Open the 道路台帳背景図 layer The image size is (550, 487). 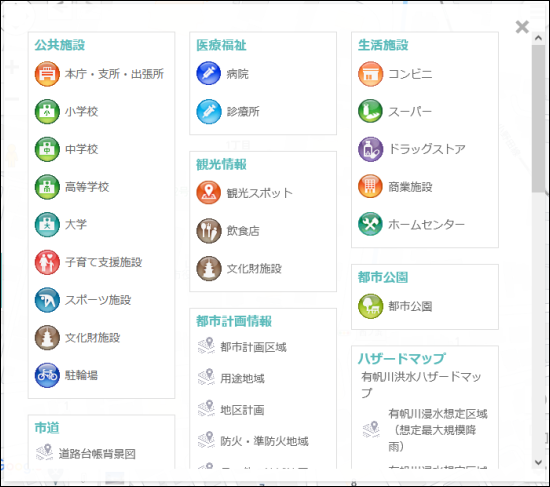tap(86, 454)
